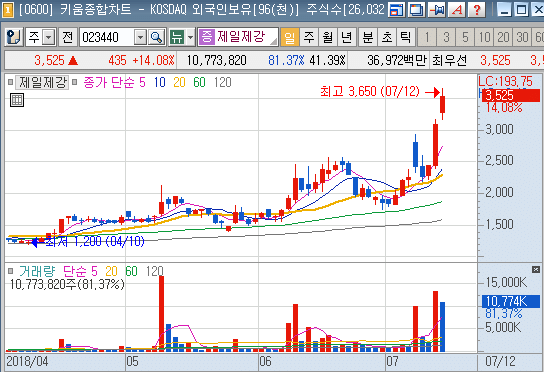The height and width of the screenshot is (372, 544).
Task: Click the 최우선 label in quote bar
Action: click(x=450, y=60)
